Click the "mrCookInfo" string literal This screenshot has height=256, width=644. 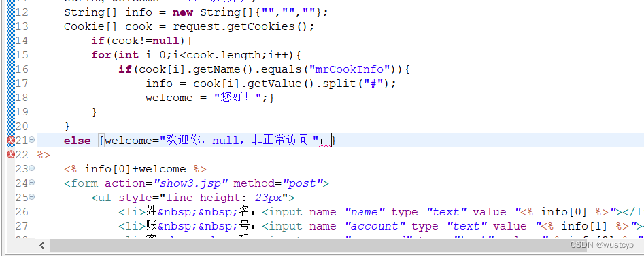coord(350,69)
